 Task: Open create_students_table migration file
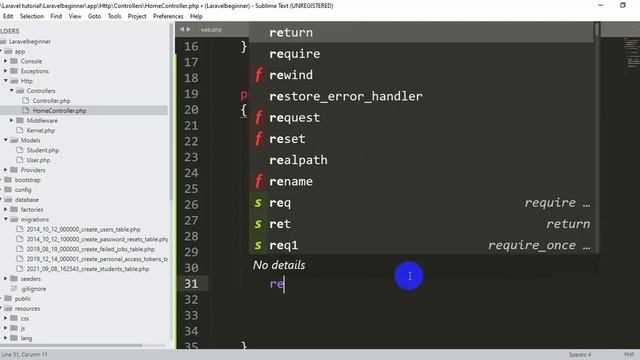[x=88, y=269]
